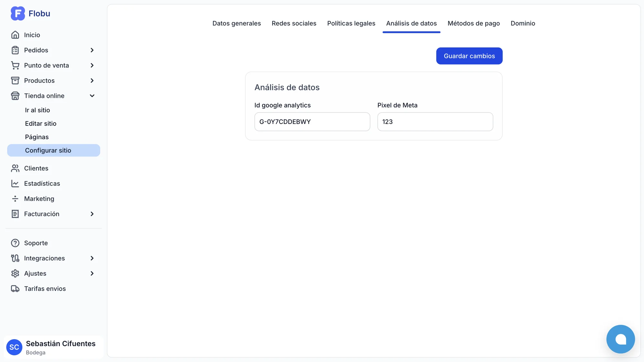
Task: Expand the Facturación submenu arrow
Action: (92, 214)
